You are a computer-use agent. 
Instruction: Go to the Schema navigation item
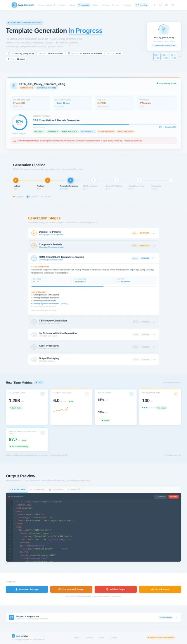coord(105,5)
